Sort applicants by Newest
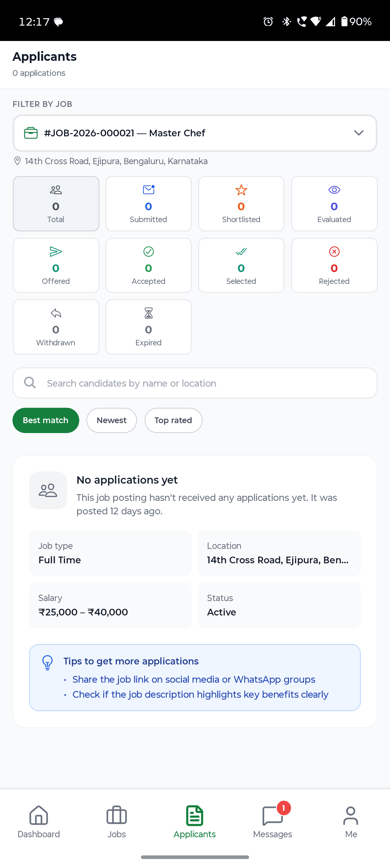390x868 pixels. pos(112,420)
